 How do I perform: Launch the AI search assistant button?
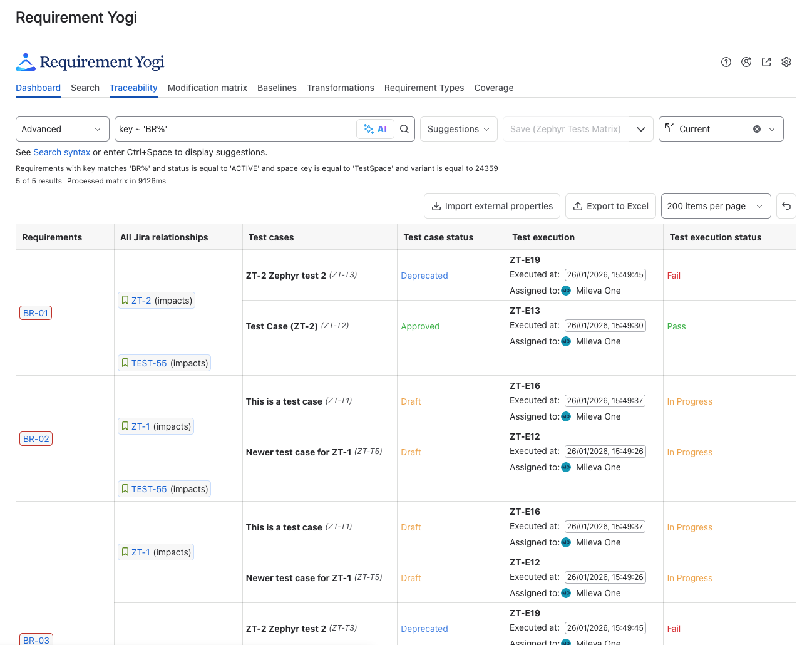[x=375, y=129]
